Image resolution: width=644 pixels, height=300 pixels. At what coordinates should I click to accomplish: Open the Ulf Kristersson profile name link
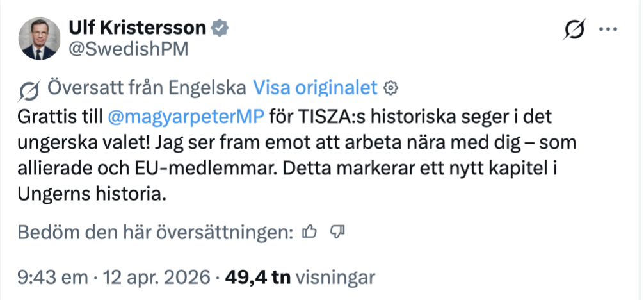coord(138,28)
